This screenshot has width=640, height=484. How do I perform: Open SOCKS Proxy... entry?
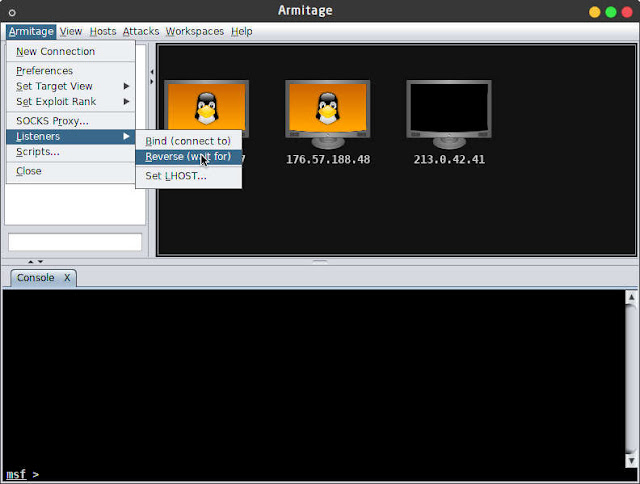pos(71,121)
